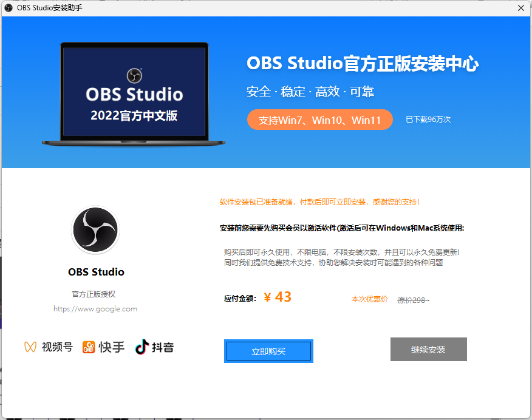This screenshot has width=532, height=420.
Task: Click the 应付金额 label
Action: pos(240,298)
